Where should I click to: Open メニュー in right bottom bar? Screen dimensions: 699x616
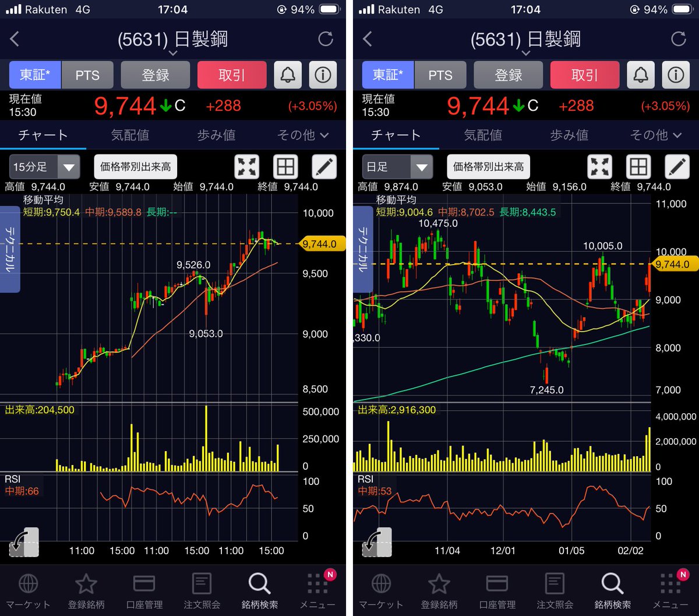pos(671,591)
